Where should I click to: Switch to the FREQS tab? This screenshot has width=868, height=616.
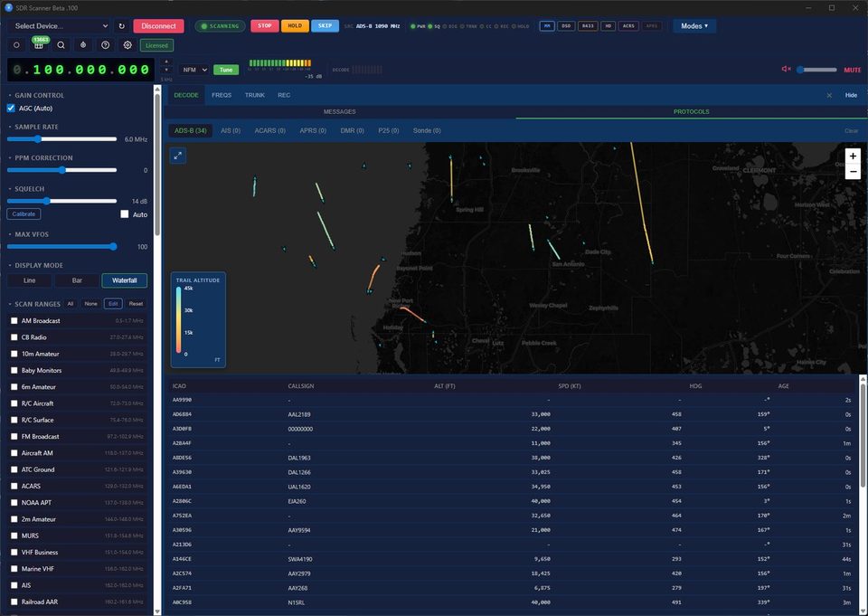pyautogui.click(x=222, y=95)
